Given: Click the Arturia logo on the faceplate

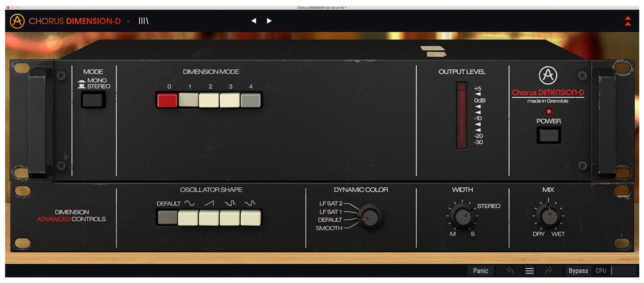Looking at the screenshot, I should 548,75.
